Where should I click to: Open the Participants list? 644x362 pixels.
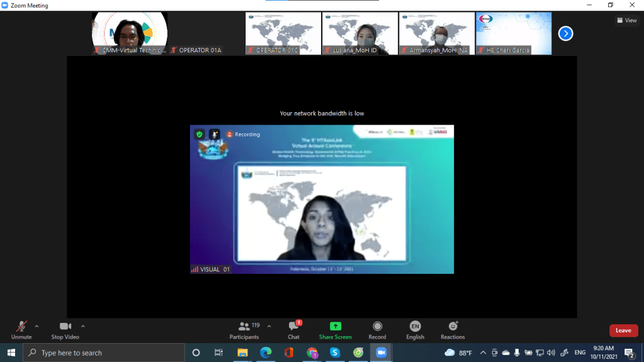244,329
